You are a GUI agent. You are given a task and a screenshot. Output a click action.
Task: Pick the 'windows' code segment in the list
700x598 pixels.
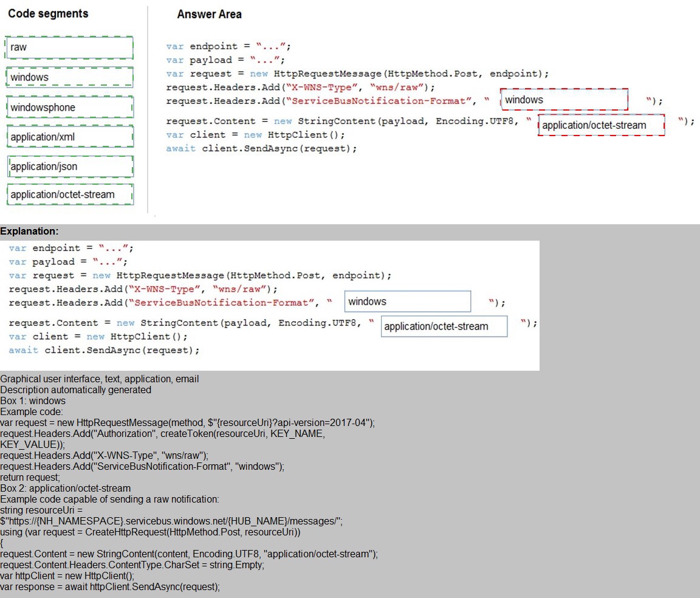(x=69, y=77)
